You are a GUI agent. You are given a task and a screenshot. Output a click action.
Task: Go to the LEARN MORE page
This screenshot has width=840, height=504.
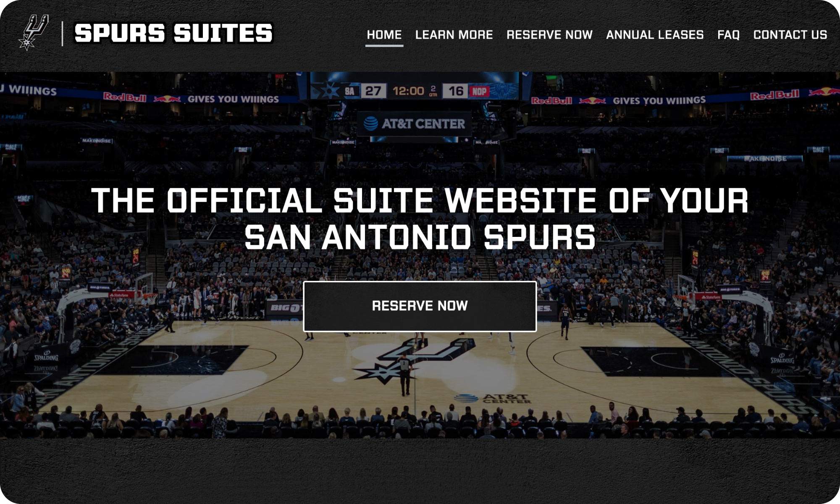[454, 35]
